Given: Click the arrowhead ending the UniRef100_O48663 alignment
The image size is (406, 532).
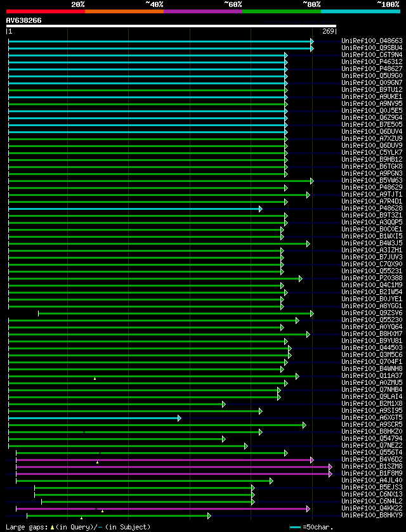Looking at the screenshot, I should pos(312,41).
